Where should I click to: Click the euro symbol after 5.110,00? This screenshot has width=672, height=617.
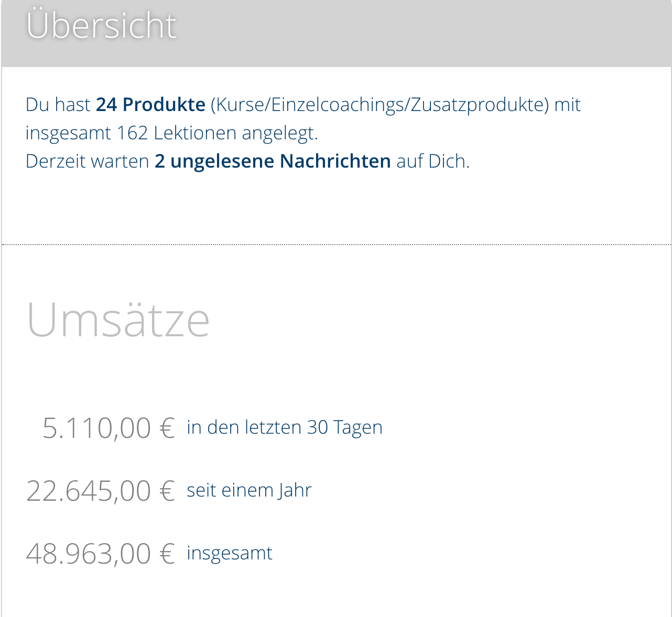pos(167,428)
